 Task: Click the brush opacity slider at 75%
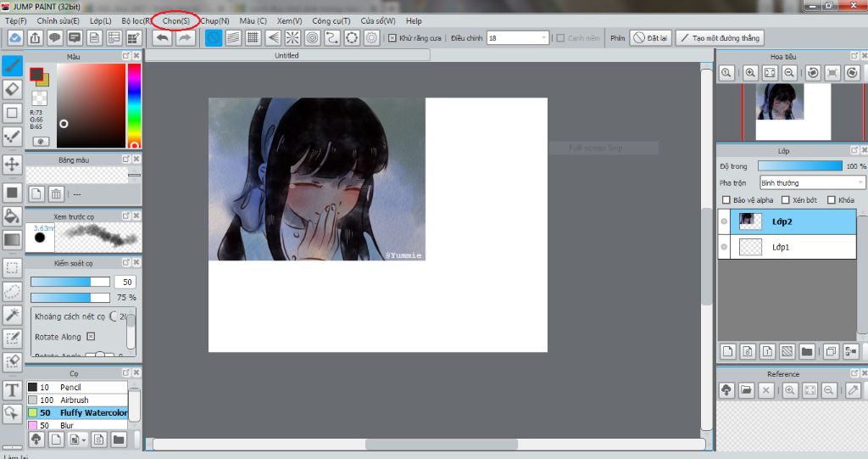[70, 298]
